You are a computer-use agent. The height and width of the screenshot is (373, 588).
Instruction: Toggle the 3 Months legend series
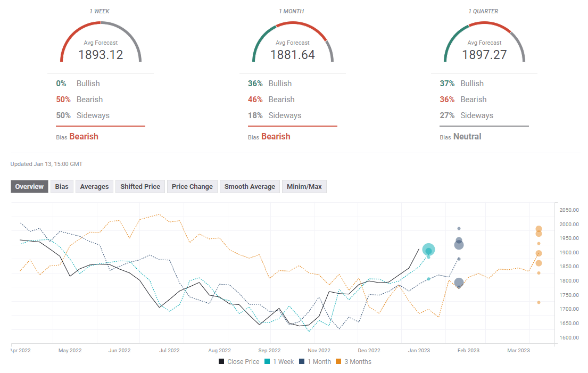[353, 362]
